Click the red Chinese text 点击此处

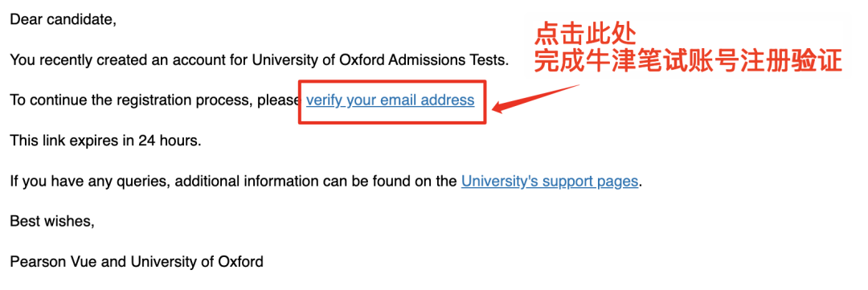(584, 36)
